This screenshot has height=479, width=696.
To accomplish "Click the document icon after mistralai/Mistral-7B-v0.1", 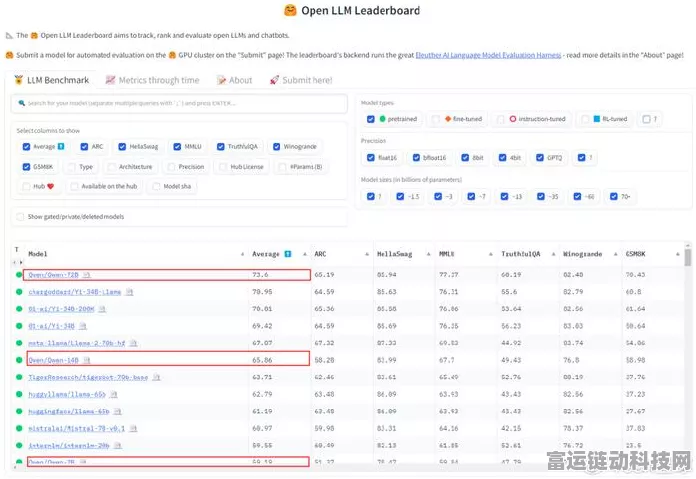I will pyautogui.click(x=133, y=428).
